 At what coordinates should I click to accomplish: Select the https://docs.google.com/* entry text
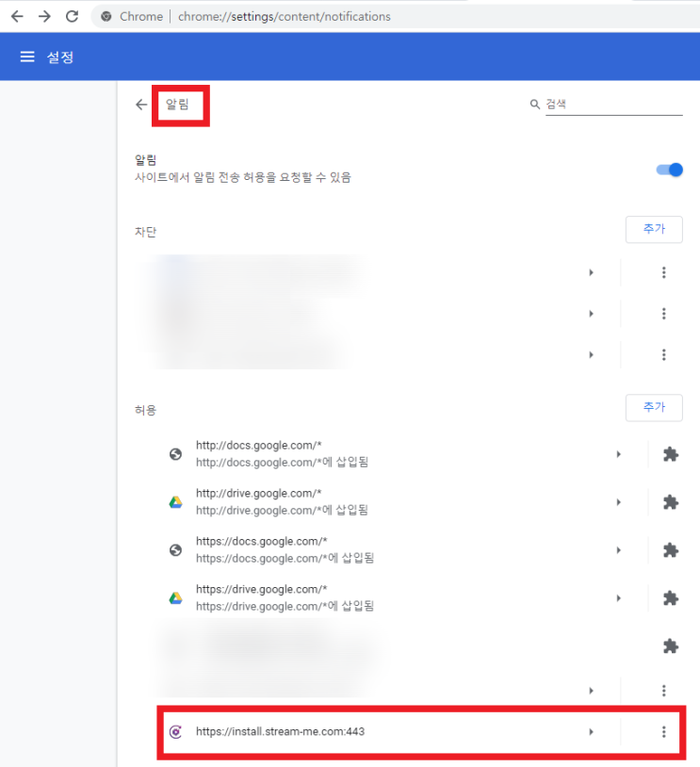(262, 541)
